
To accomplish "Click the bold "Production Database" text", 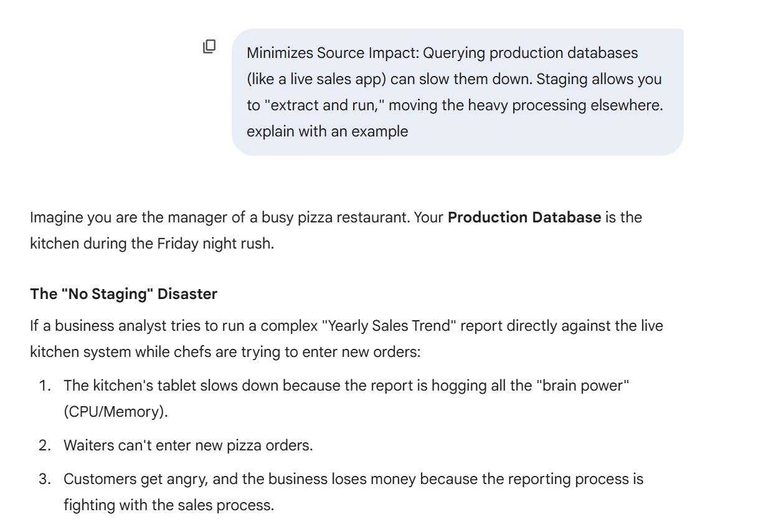I will pos(524,217).
